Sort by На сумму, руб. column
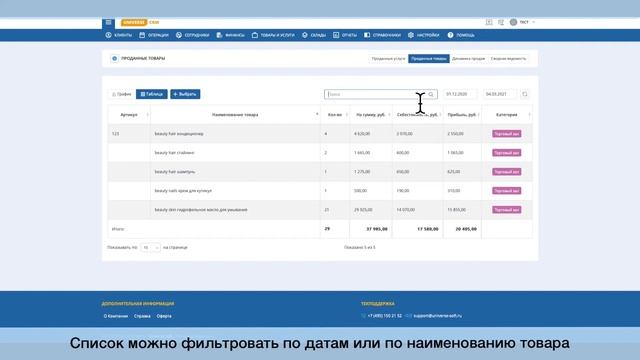The width and height of the screenshot is (640, 360). point(371,115)
